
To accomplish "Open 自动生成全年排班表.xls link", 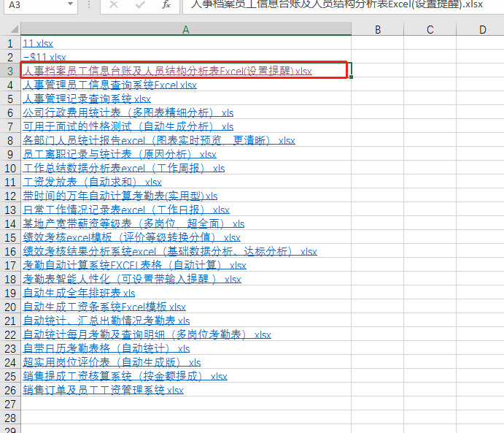I will pos(79,293).
